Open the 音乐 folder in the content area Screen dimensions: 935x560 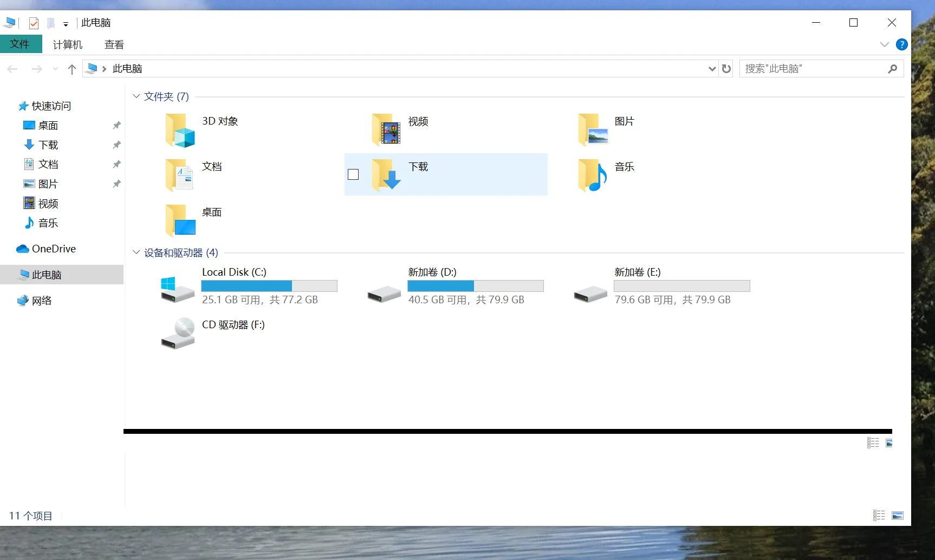624,167
